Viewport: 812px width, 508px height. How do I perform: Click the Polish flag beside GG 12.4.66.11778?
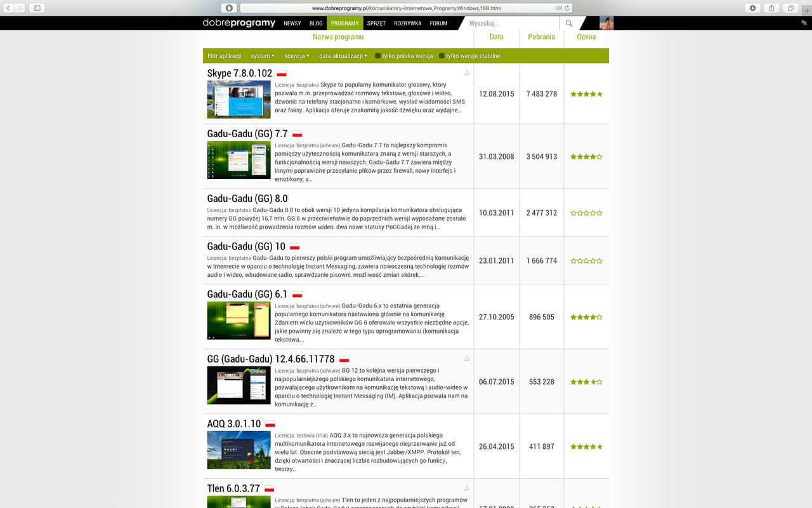click(x=344, y=359)
